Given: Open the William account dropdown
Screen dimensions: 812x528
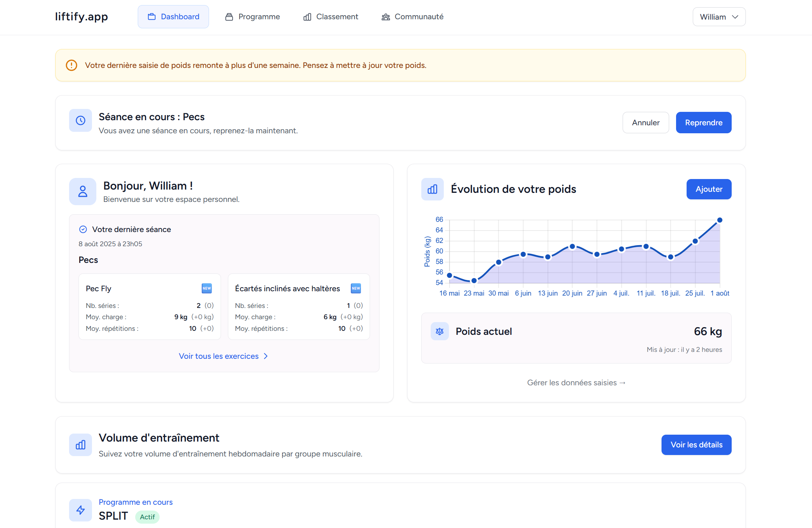Looking at the screenshot, I should tap(719, 16).
